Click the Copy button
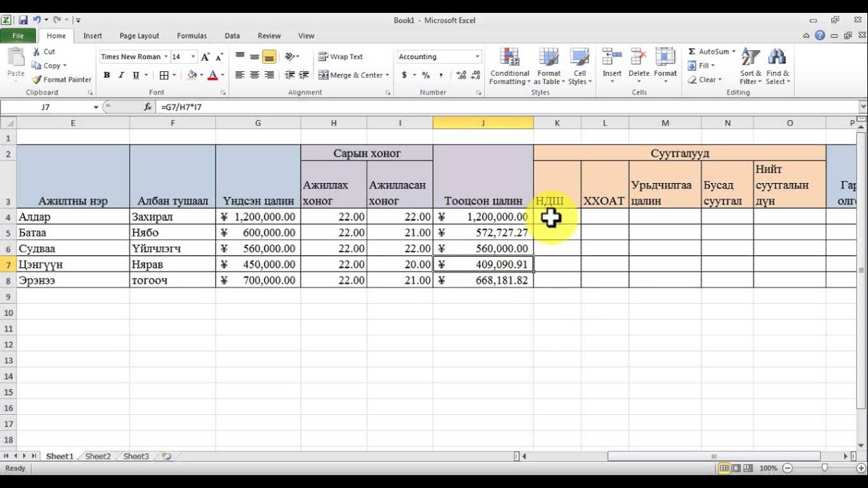Image resolution: width=868 pixels, height=488 pixels. coord(49,66)
